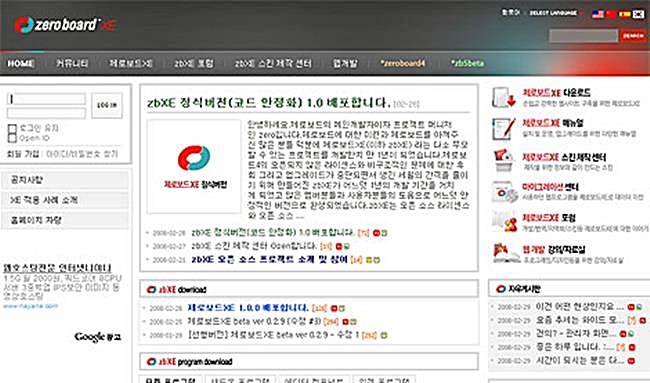Open the zbXE 포럼 menu item
Screen dimensions: 650x383
click(194, 63)
